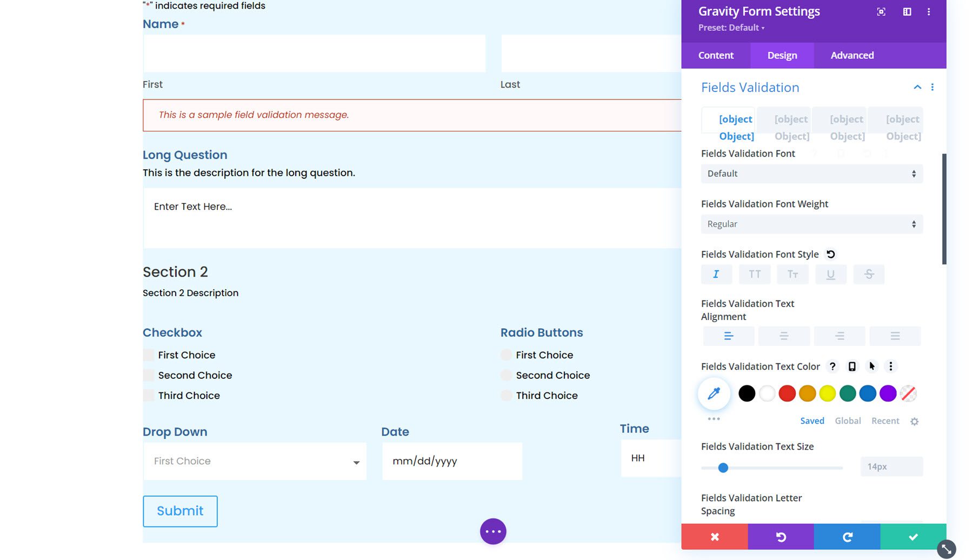Open the color palette gear settings
The height and width of the screenshot is (560, 973).
[x=915, y=421]
